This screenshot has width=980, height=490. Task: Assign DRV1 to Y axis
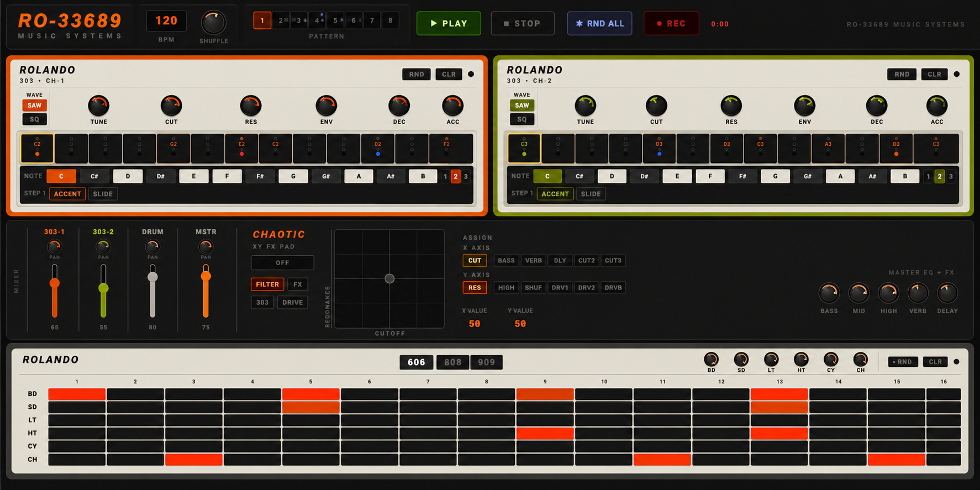pos(560,288)
